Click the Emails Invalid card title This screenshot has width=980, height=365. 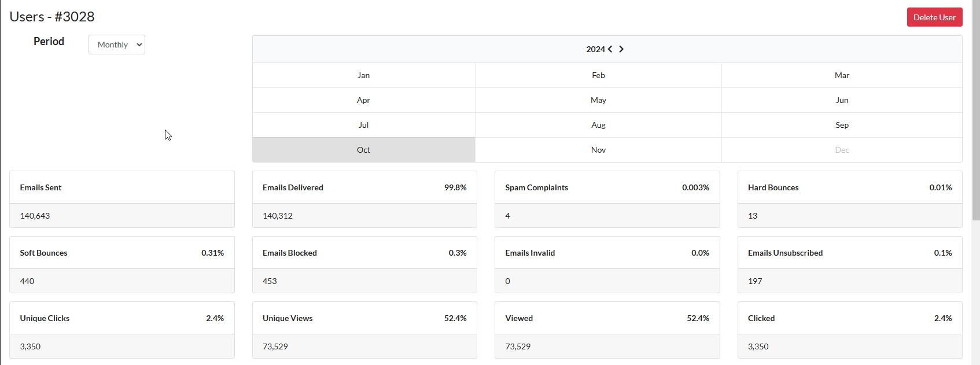[x=530, y=253]
